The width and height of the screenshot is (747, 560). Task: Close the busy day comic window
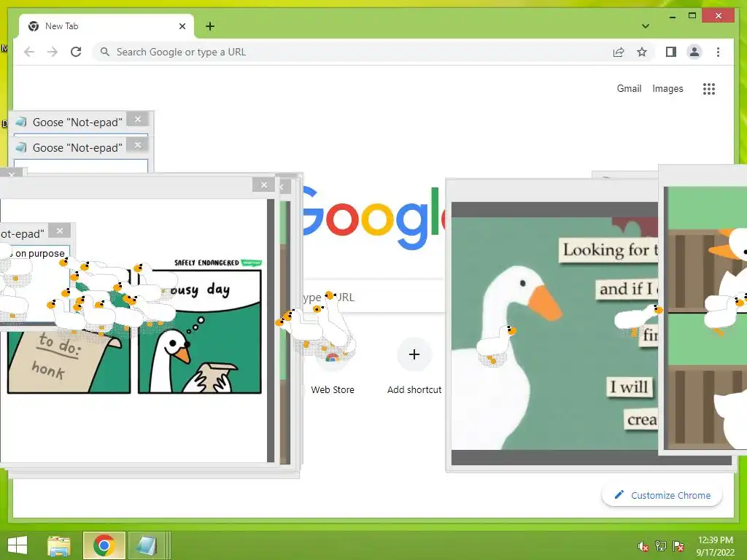(x=263, y=184)
